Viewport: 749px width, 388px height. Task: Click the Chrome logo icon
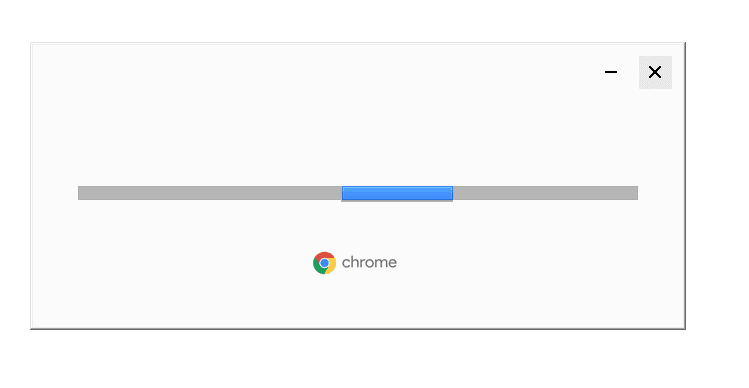point(324,263)
